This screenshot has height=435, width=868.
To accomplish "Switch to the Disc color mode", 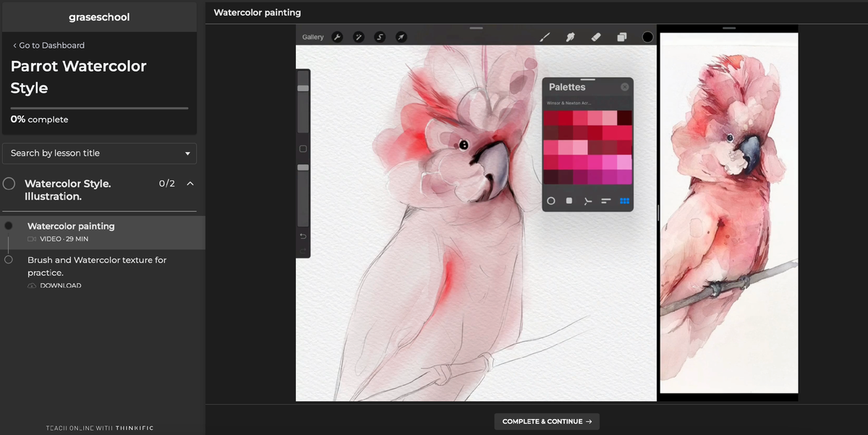I will 551,200.
